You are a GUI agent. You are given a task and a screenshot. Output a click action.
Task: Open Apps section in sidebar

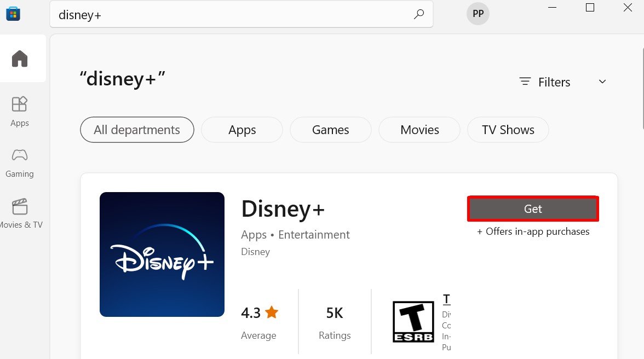(20, 112)
